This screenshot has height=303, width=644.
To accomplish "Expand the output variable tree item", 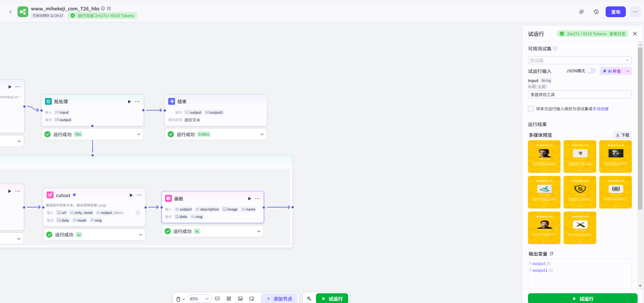I will click(x=531, y=264).
